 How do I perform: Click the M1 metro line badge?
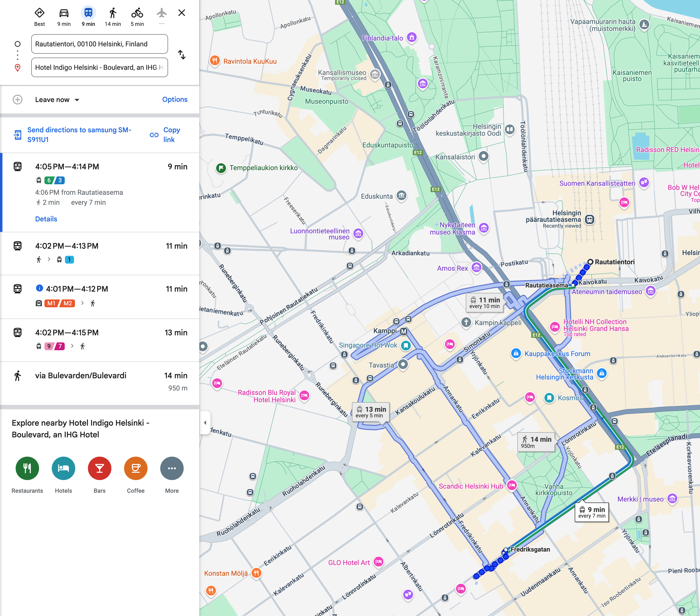tap(51, 303)
